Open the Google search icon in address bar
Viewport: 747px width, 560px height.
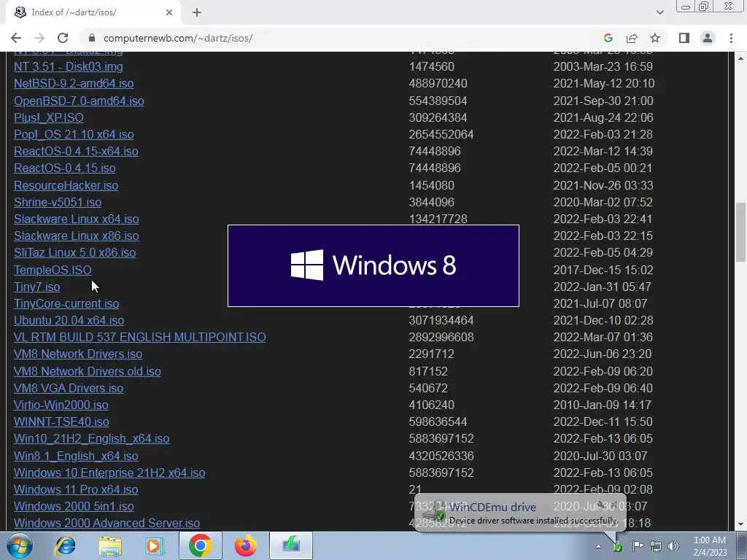click(x=608, y=38)
